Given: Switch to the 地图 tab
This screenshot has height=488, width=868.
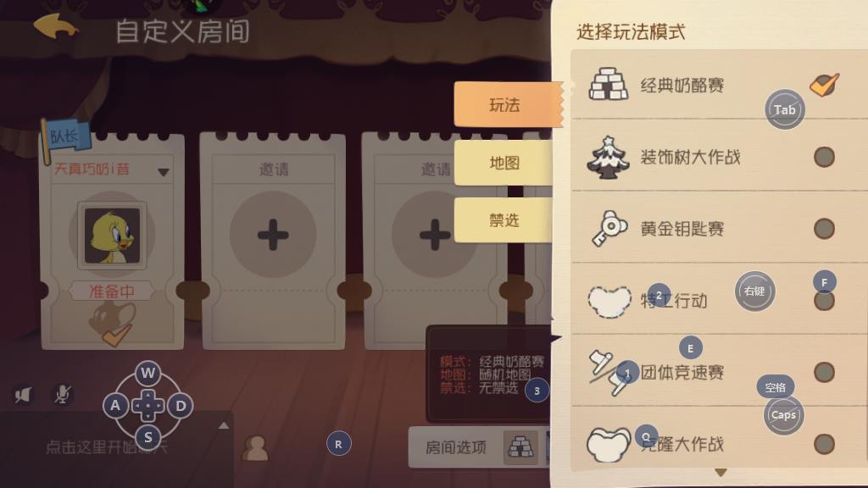Looking at the screenshot, I should [x=504, y=163].
